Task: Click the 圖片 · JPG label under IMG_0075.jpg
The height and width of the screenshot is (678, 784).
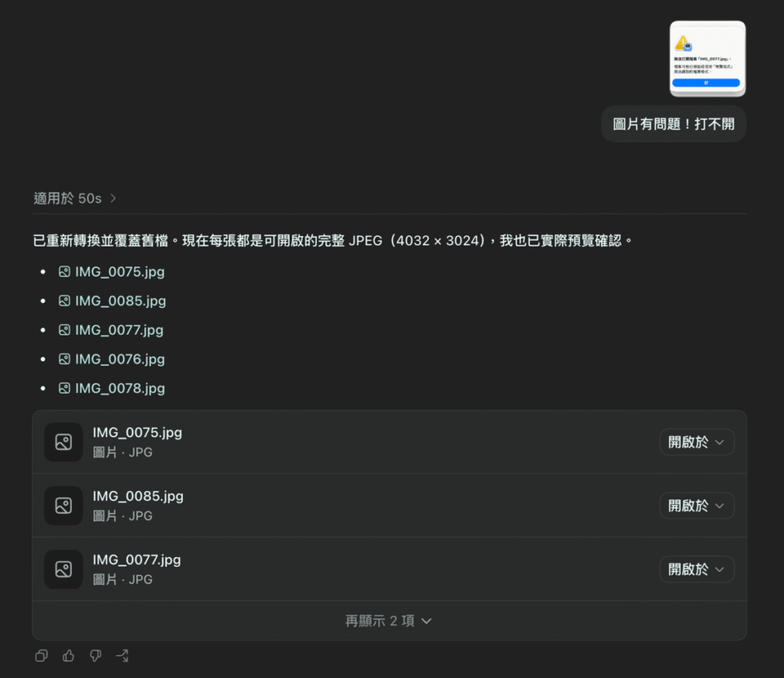Action: [122, 452]
